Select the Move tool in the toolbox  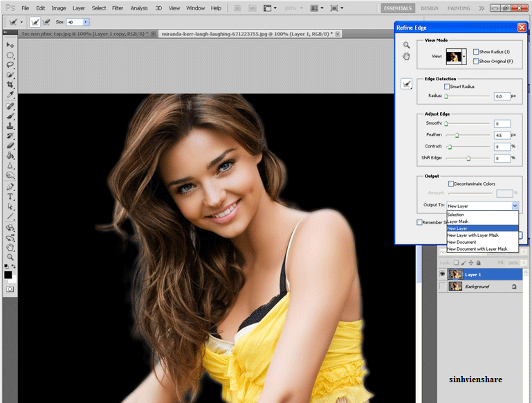pos(10,45)
